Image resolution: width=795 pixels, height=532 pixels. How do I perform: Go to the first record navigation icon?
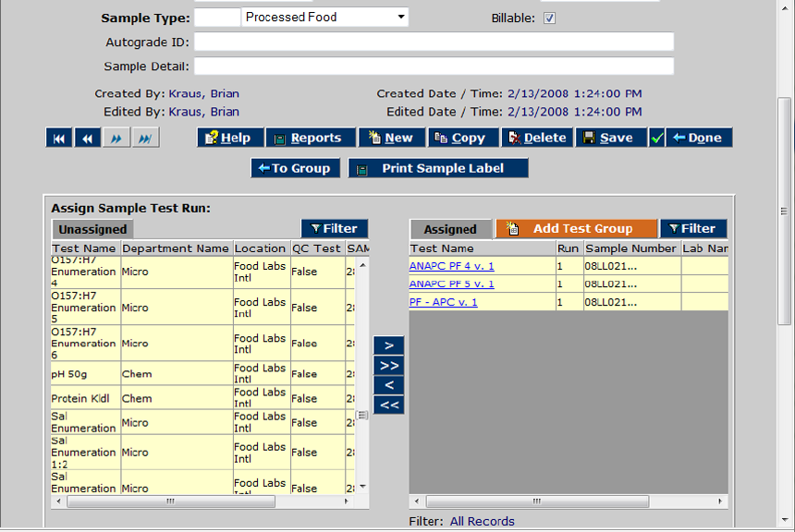point(59,138)
